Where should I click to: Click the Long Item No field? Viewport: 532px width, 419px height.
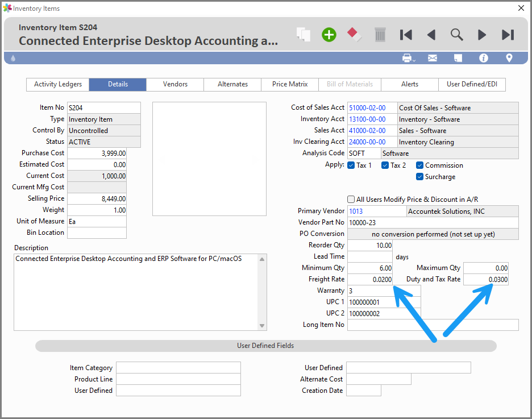tap(433, 325)
